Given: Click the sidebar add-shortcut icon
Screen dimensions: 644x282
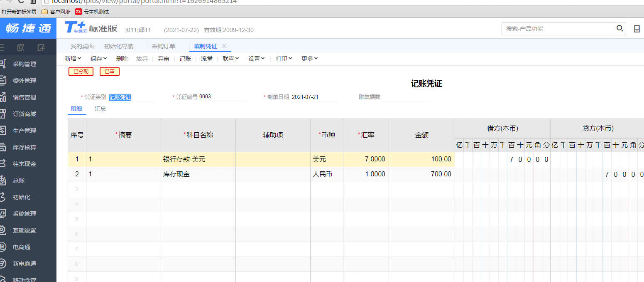Looking at the screenshot, I should [41, 47].
